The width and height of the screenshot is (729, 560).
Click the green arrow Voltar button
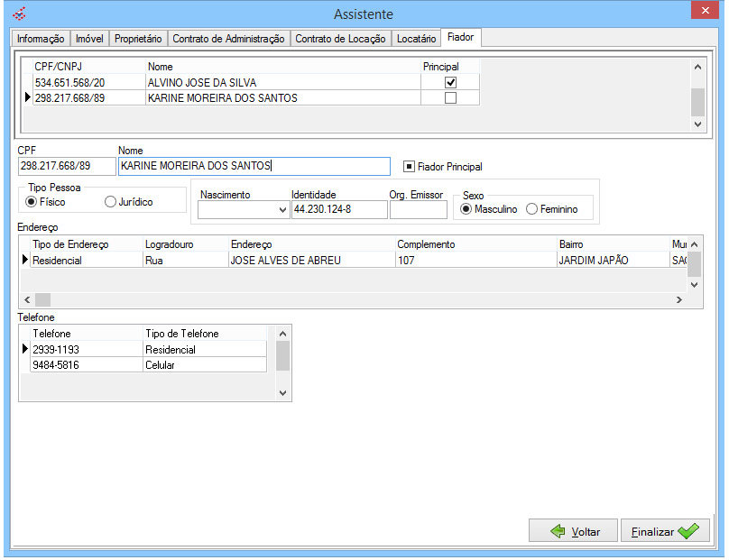[574, 531]
